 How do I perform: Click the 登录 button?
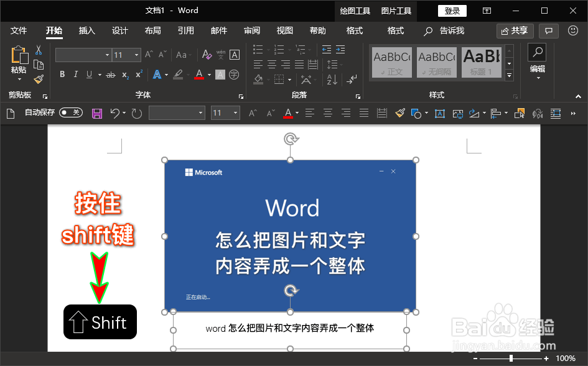452,11
